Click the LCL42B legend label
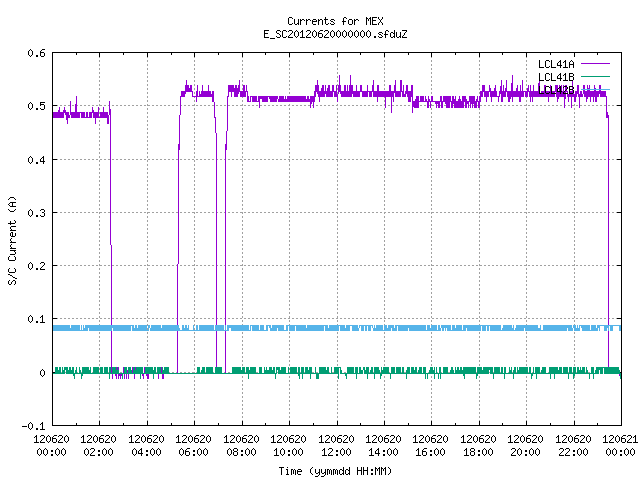 [556, 90]
